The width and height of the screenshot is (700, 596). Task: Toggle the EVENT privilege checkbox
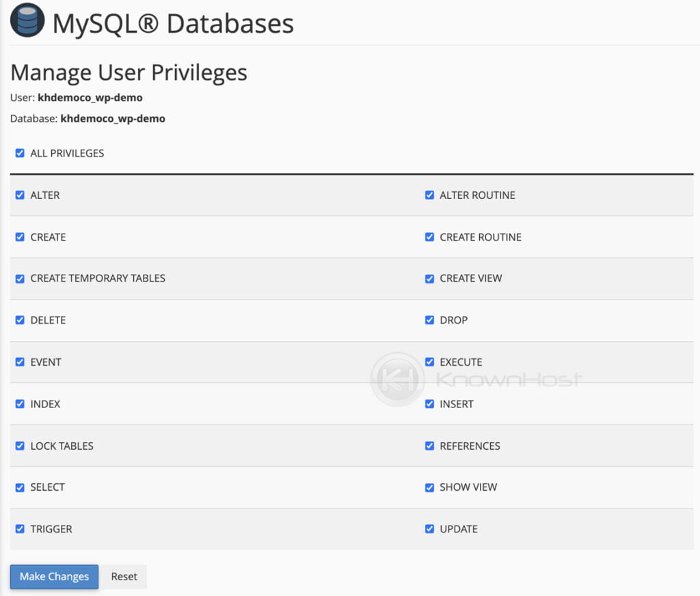tap(20, 362)
